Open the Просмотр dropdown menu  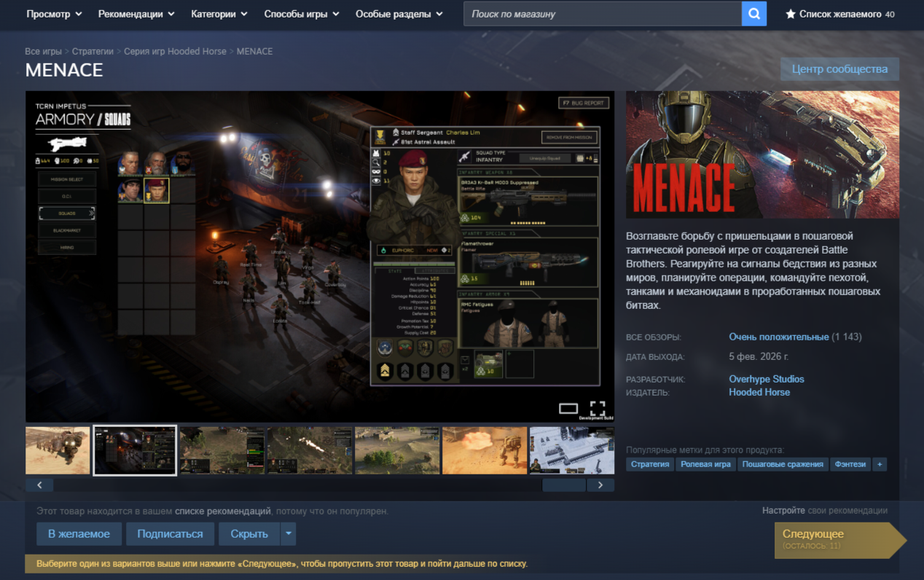(54, 14)
